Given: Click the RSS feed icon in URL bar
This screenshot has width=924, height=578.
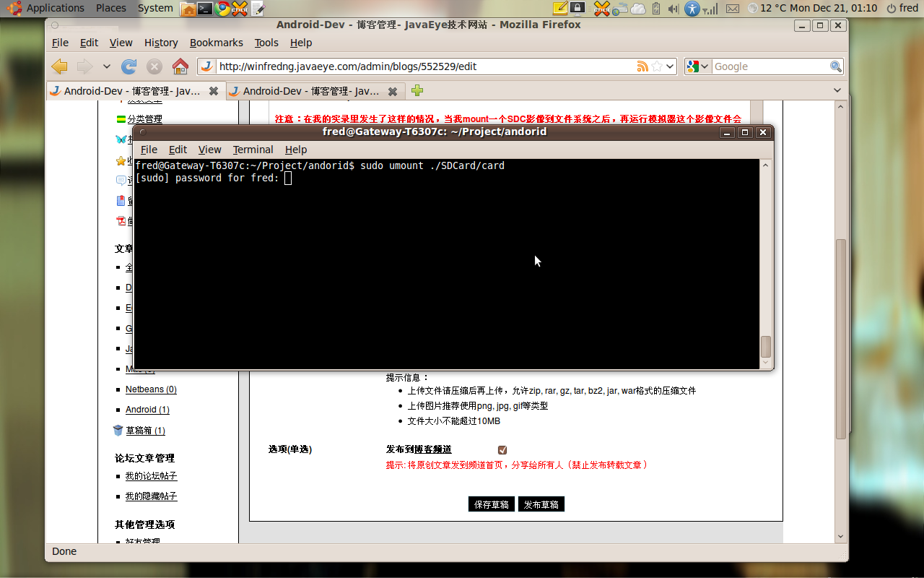Looking at the screenshot, I should point(642,66).
